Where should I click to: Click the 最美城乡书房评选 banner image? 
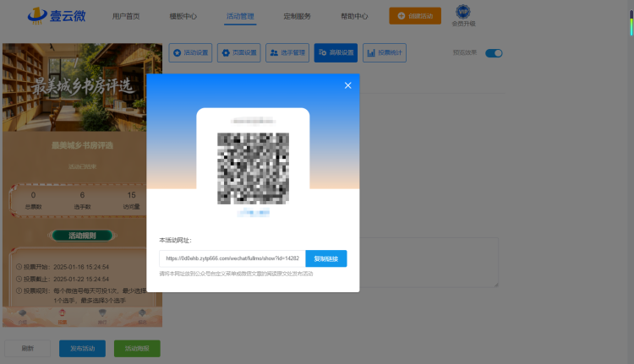[x=83, y=87]
